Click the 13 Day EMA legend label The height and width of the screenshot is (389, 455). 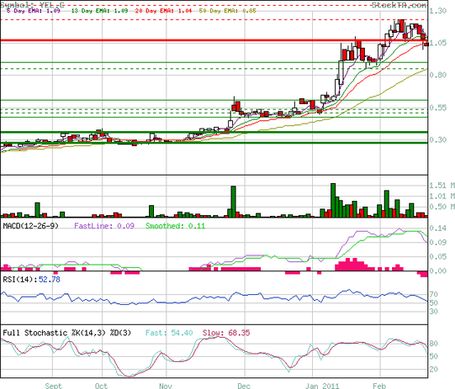tap(100, 11)
